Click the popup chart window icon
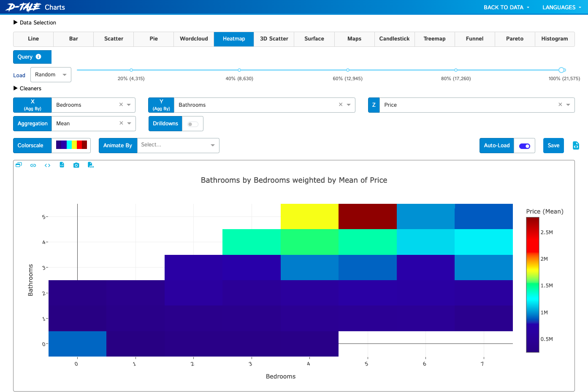 (19, 165)
